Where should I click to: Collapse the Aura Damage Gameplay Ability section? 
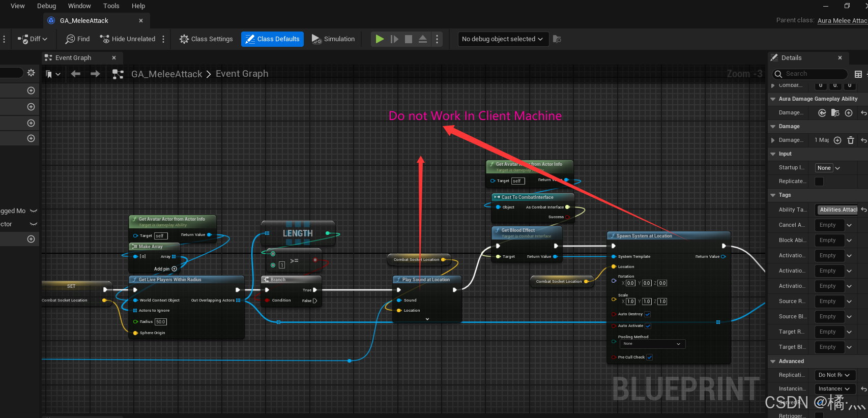(x=773, y=99)
